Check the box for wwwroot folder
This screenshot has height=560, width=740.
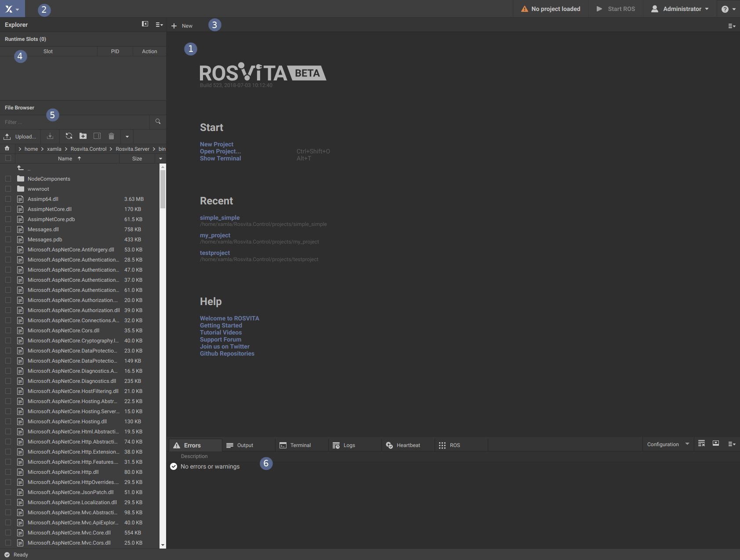tap(8, 189)
